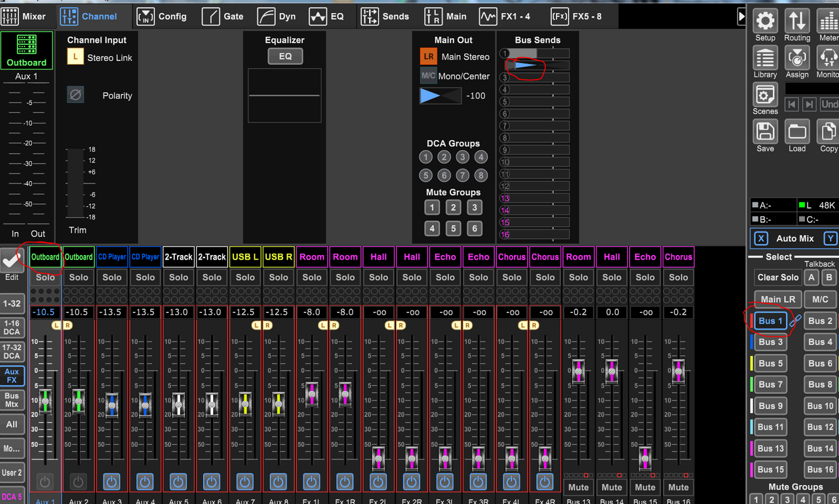Screen dimensions: 839x504
Task: Click the 0.0 level readout
Action: click(x=612, y=313)
